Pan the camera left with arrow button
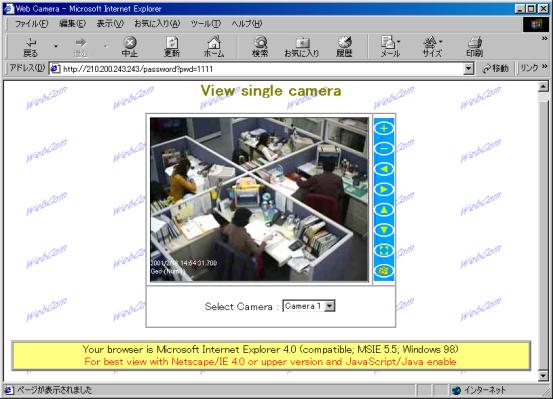Image resolution: width=553 pixels, height=399 pixels. coord(384,169)
